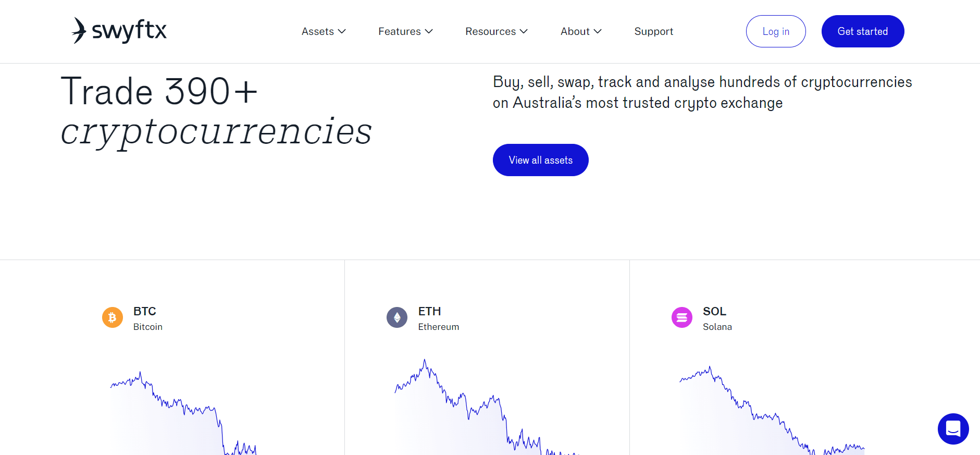This screenshot has height=455, width=980.
Task: Open the SOL ticker label
Action: pyautogui.click(x=714, y=311)
